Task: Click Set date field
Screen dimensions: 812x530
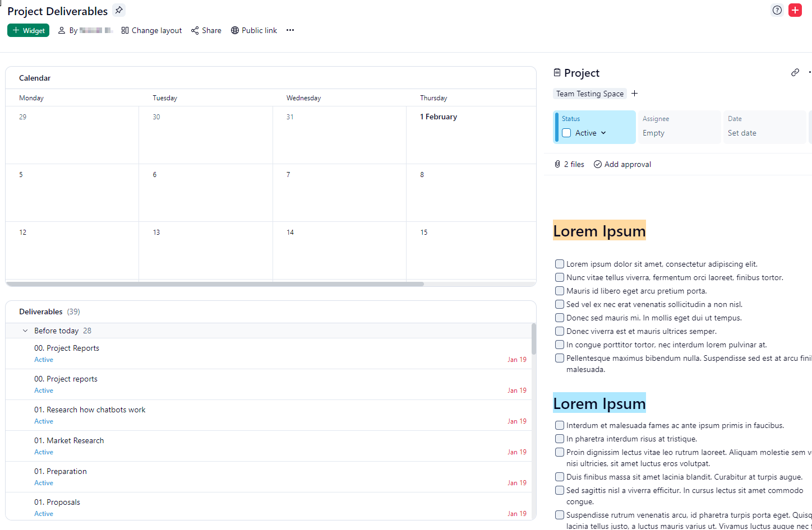Action: (x=765, y=127)
